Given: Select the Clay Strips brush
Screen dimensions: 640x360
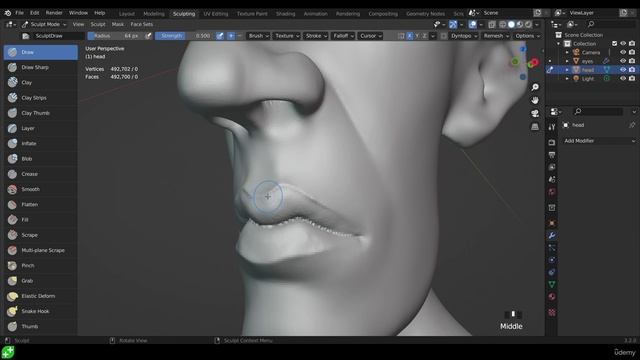Looking at the screenshot, I should (x=40, y=98).
